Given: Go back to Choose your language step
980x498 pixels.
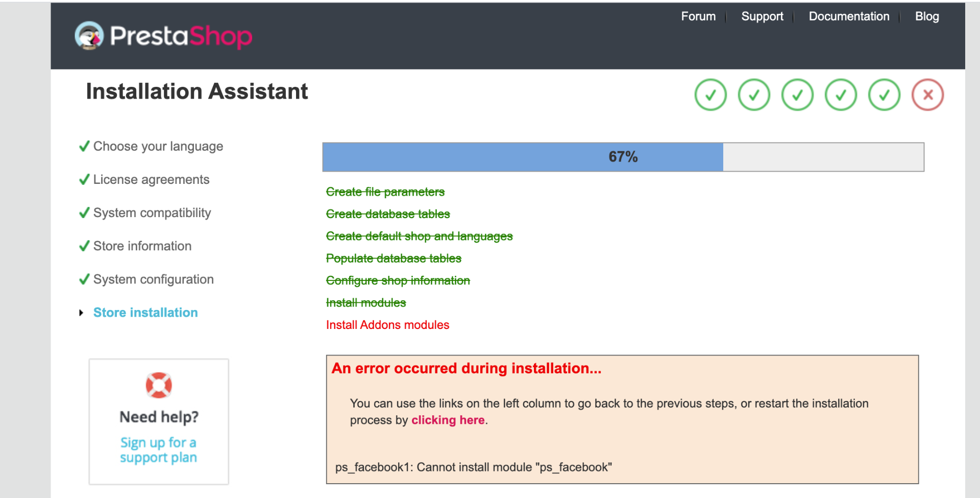Looking at the screenshot, I should [x=158, y=147].
